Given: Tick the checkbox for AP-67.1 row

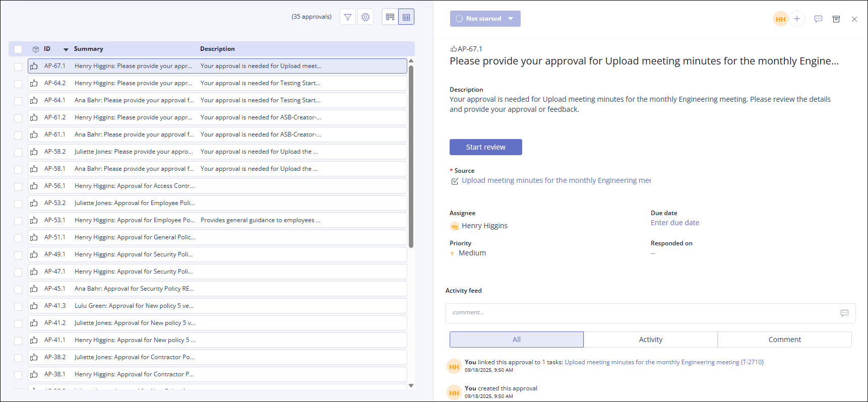Looking at the screenshot, I should pyautogui.click(x=18, y=66).
